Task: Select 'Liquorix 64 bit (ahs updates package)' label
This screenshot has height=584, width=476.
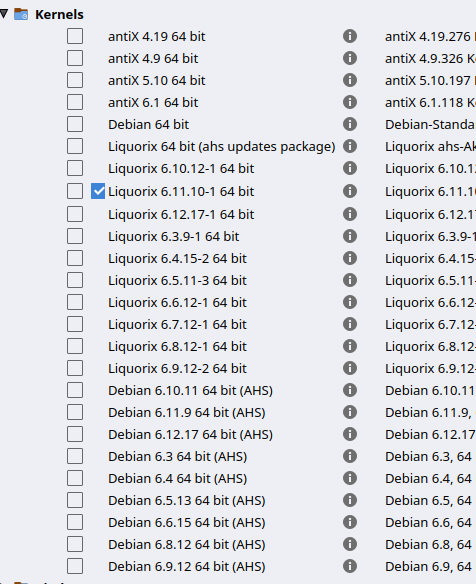Action: coord(222,147)
